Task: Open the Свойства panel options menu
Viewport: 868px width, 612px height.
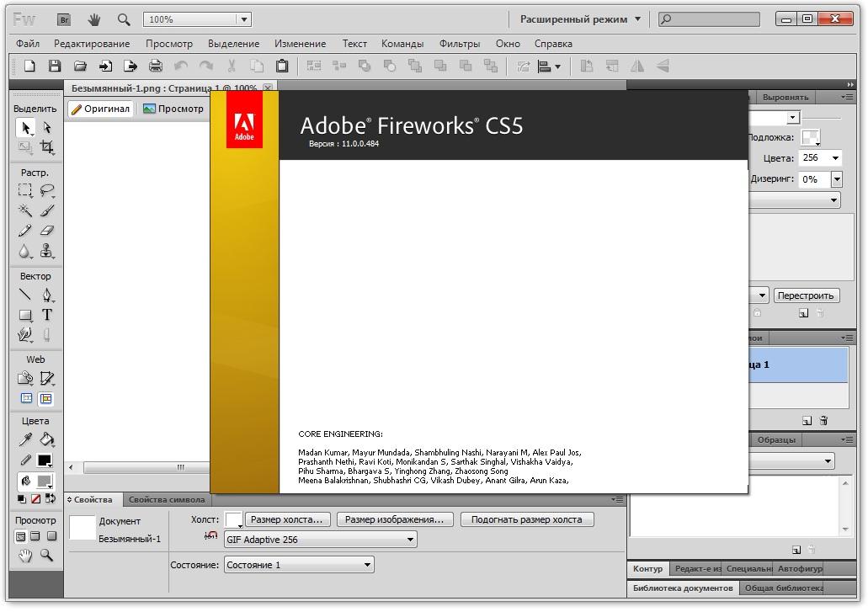Action: point(618,500)
